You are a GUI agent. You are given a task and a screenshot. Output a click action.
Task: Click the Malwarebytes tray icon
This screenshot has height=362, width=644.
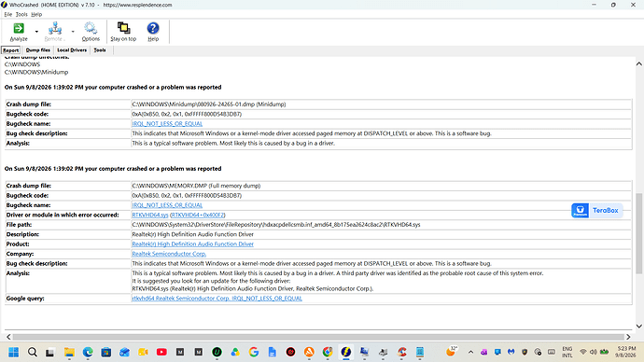[511, 352]
